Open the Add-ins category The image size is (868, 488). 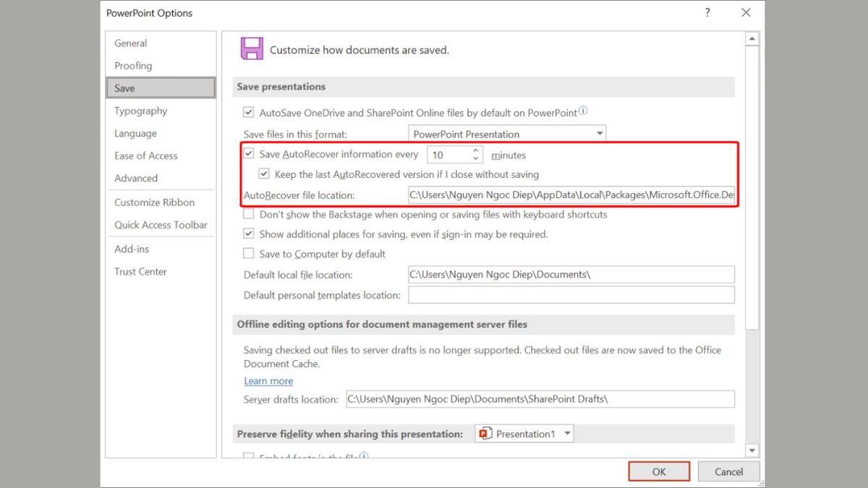coord(161,249)
